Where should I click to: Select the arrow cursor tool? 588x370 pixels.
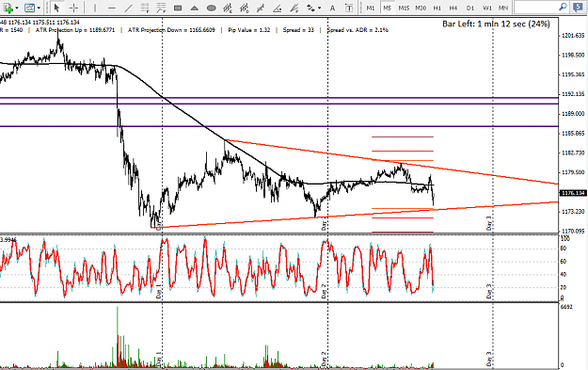[x=57, y=8]
